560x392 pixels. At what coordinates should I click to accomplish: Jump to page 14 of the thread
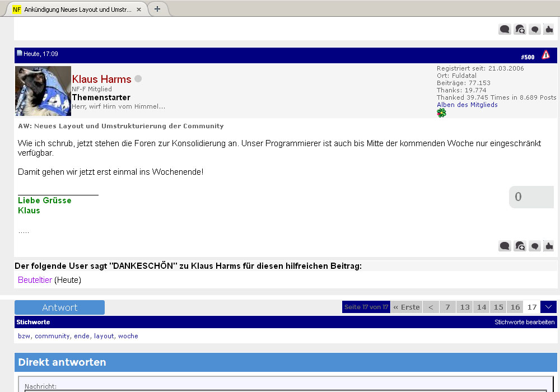coord(482,307)
